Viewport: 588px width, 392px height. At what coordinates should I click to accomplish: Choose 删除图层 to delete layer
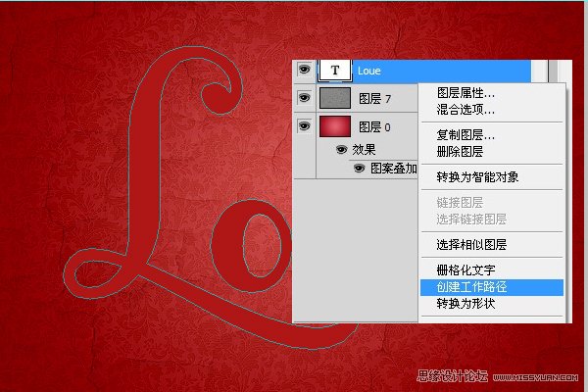460,152
